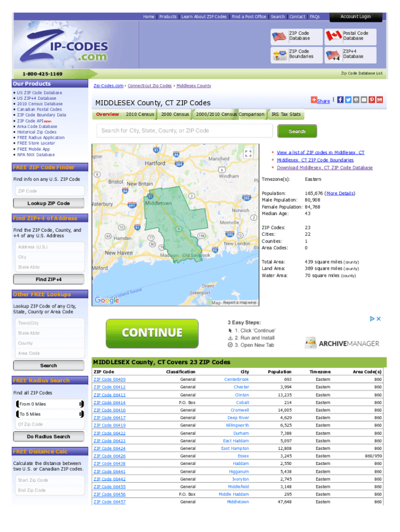Open the ZIP Code 06409 link
Image resolution: width=400 pixels, height=532 pixels.
tap(109, 379)
